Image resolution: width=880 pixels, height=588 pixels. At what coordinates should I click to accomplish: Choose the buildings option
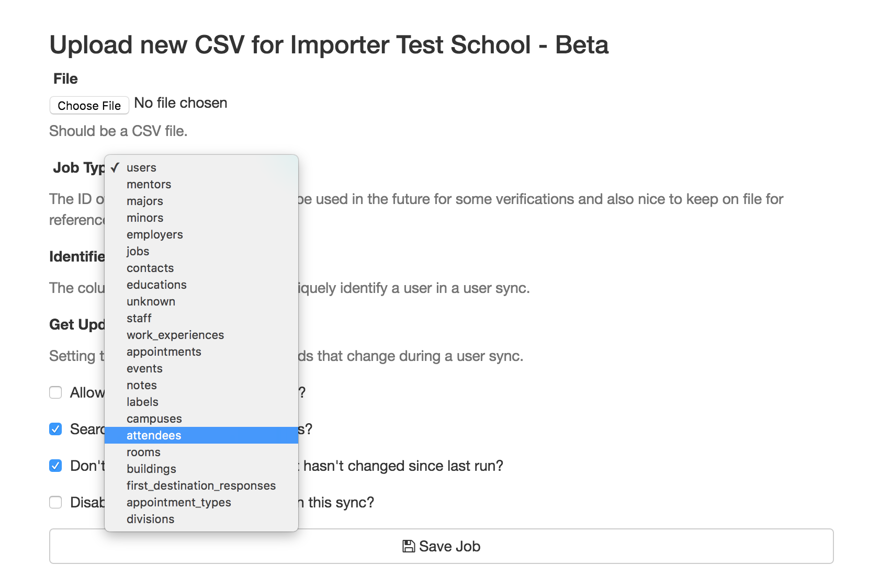click(x=201, y=469)
